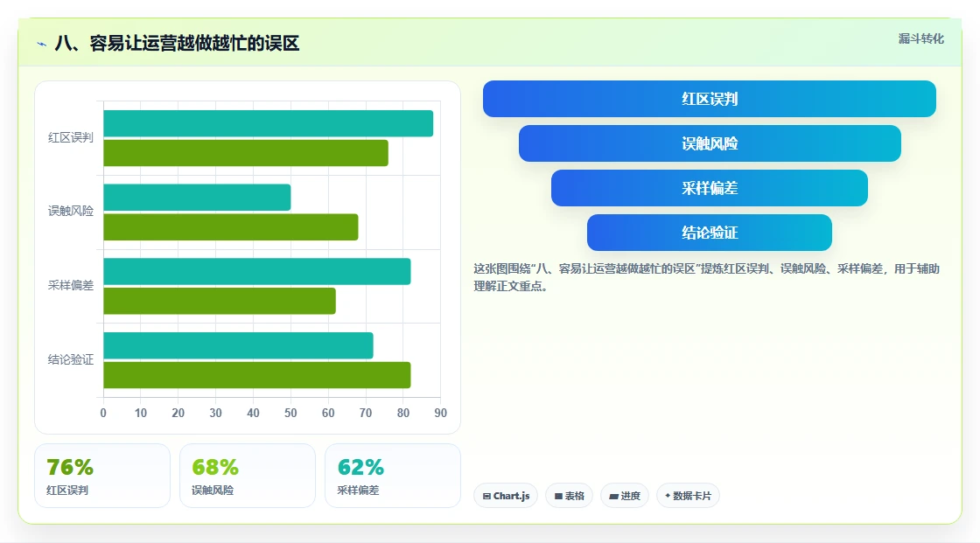The width and height of the screenshot is (980, 543).
Task: Click the teal bar for 红区误判
Action: click(x=268, y=123)
